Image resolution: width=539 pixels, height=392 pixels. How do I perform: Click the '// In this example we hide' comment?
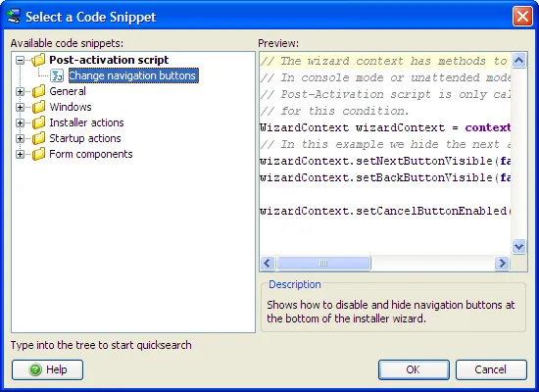(x=385, y=144)
